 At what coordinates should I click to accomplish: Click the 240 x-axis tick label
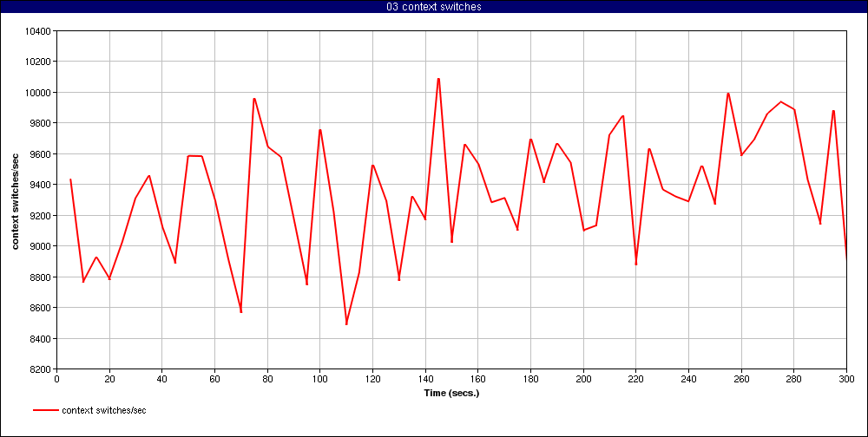pos(688,378)
